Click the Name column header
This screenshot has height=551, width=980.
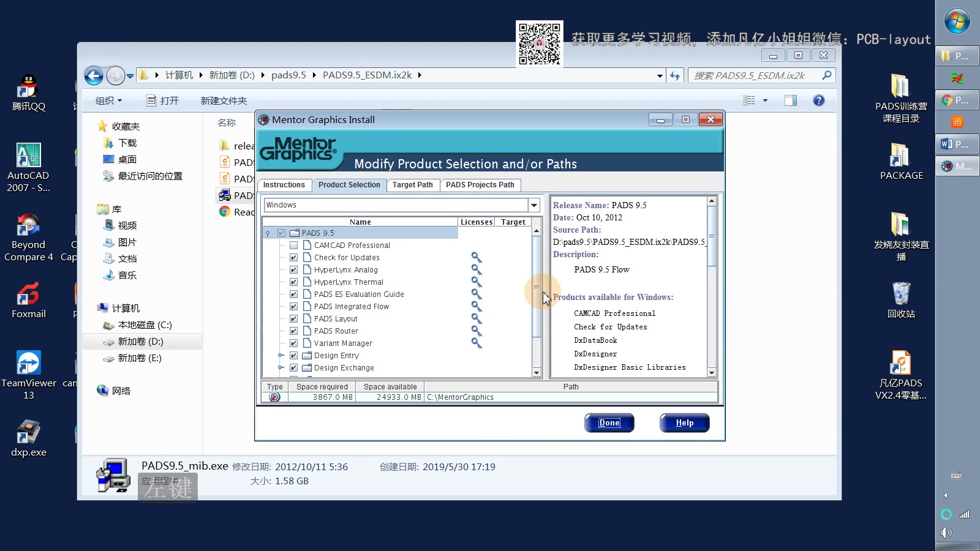360,222
